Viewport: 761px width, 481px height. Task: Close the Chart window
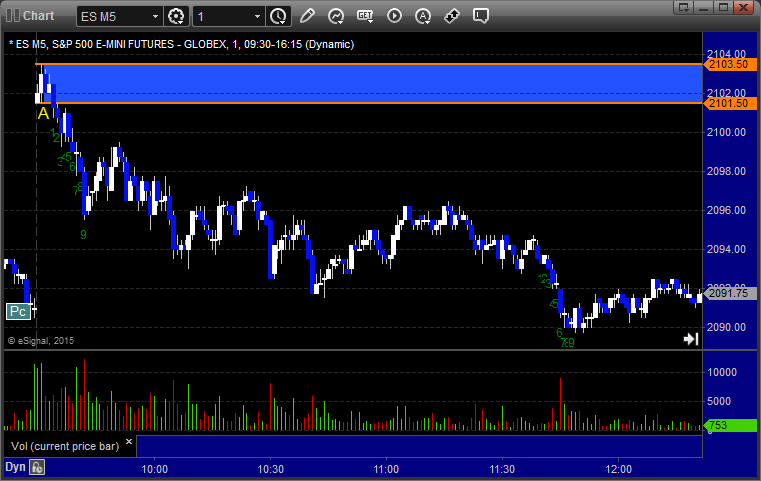pos(743,7)
